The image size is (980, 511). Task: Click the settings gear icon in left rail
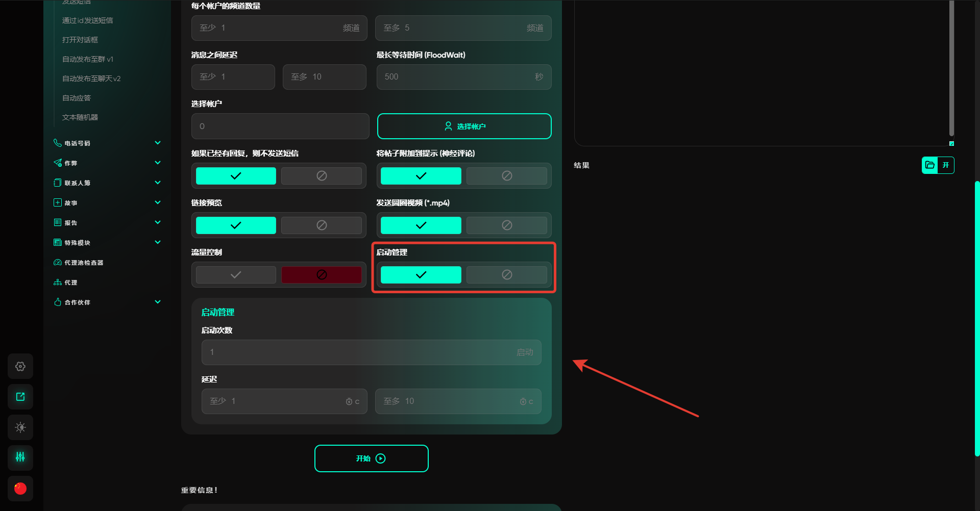click(x=20, y=366)
